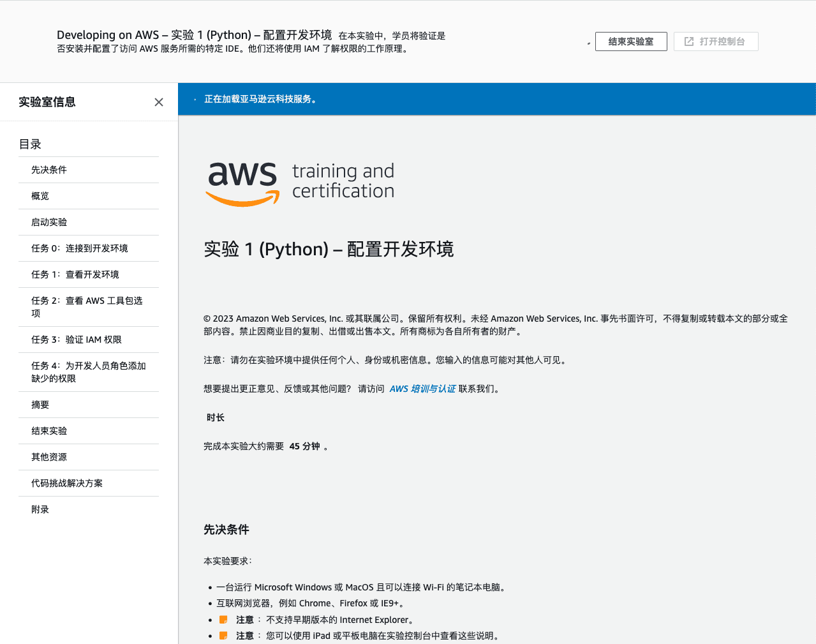Click the AWS training and certification logo

click(x=300, y=183)
